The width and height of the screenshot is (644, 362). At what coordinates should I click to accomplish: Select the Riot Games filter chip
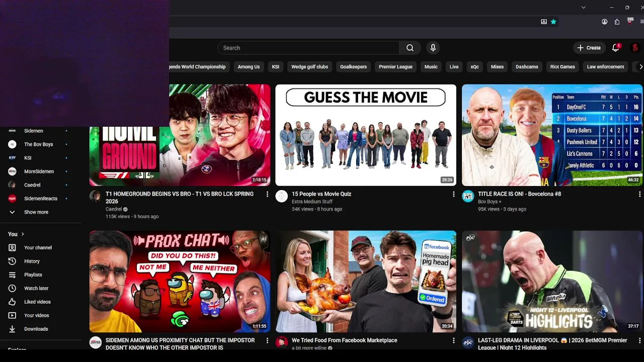click(x=562, y=67)
